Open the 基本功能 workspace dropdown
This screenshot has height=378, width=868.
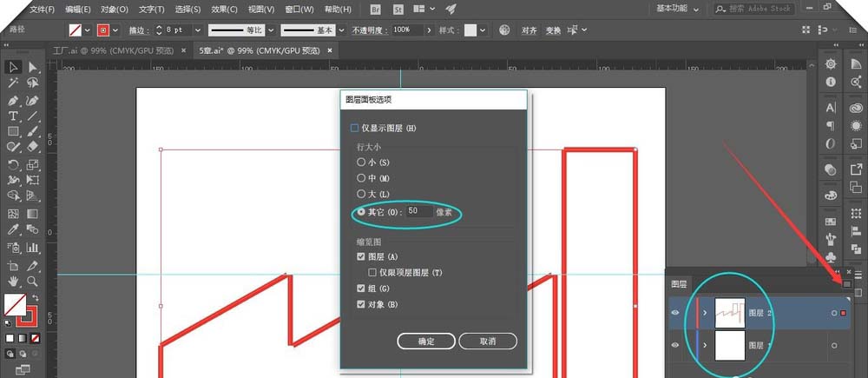click(x=679, y=9)
